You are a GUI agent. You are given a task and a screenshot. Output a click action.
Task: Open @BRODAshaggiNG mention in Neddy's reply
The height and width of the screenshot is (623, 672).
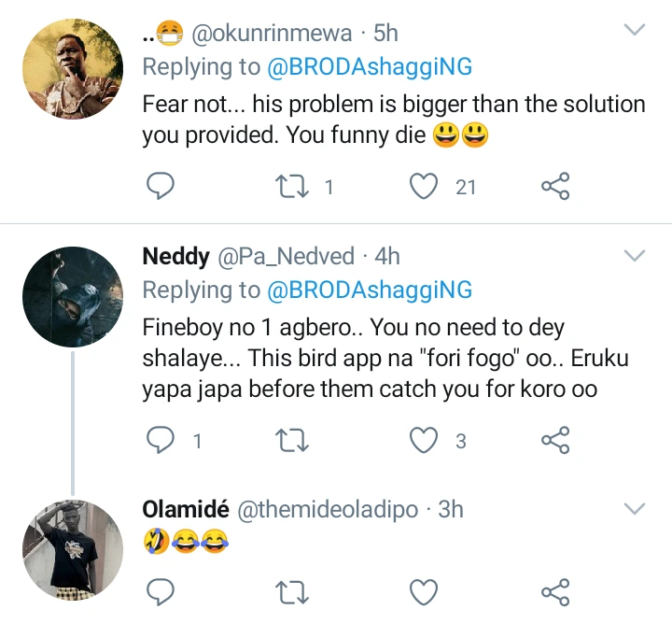click(370, 290)
